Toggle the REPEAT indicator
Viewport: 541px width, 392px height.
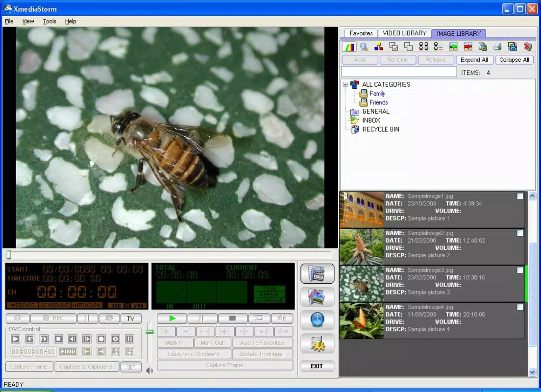[x=270, y=294]
